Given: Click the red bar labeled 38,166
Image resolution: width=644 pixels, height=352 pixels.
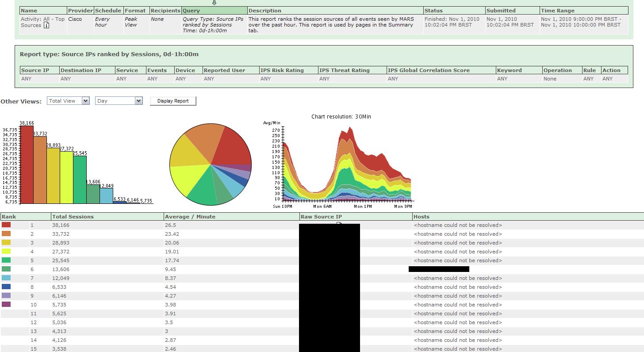Looking at the screenshot, I should pyautogui.click(x=27, y=165).
